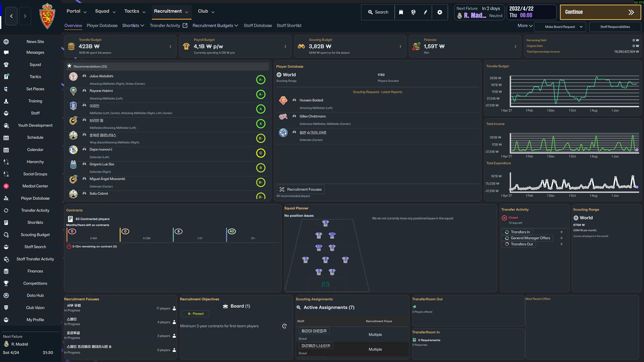Click the refresh icon beside recruitment objective
The image size is (644, 362).
[285, 326]
